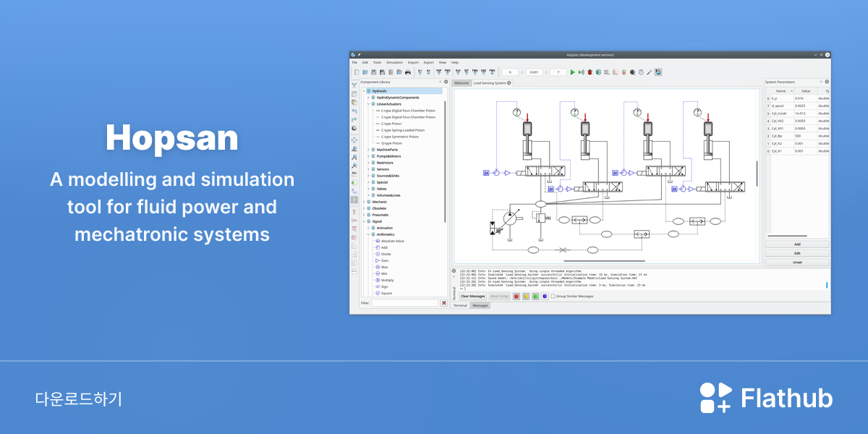This screenshot has height=434, width=868.
Task: Open the Simulation menu
Action: pyautogui.click(x=394, y=62)
